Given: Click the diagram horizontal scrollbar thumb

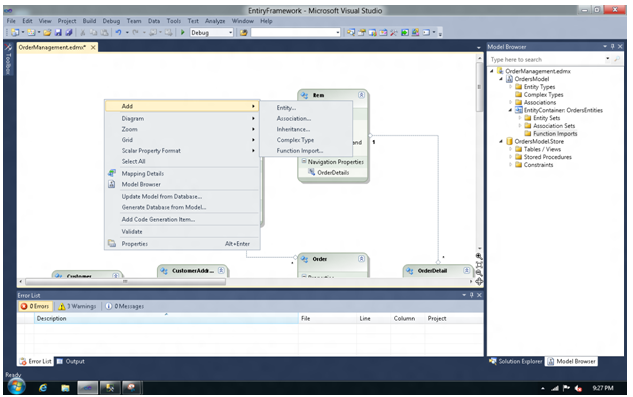Looking at the screenshot, I should tap(125, 281).
